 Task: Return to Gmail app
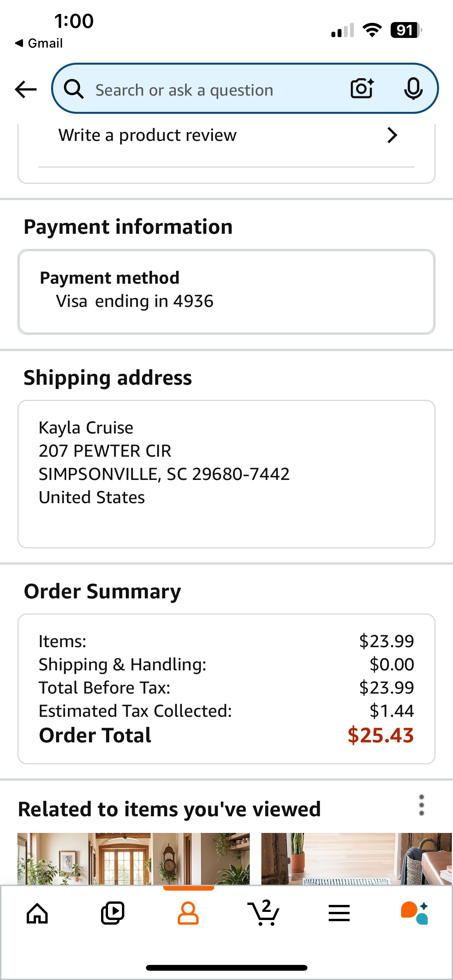click(x=39, y=43)
